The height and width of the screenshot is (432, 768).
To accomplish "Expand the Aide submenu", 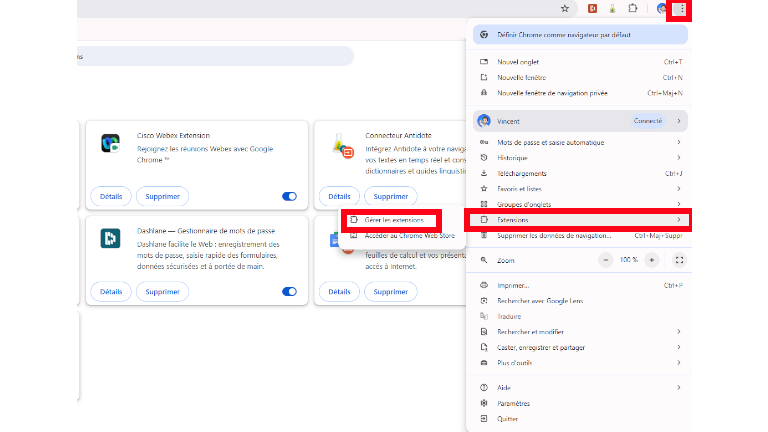I will tap(580, 387).
